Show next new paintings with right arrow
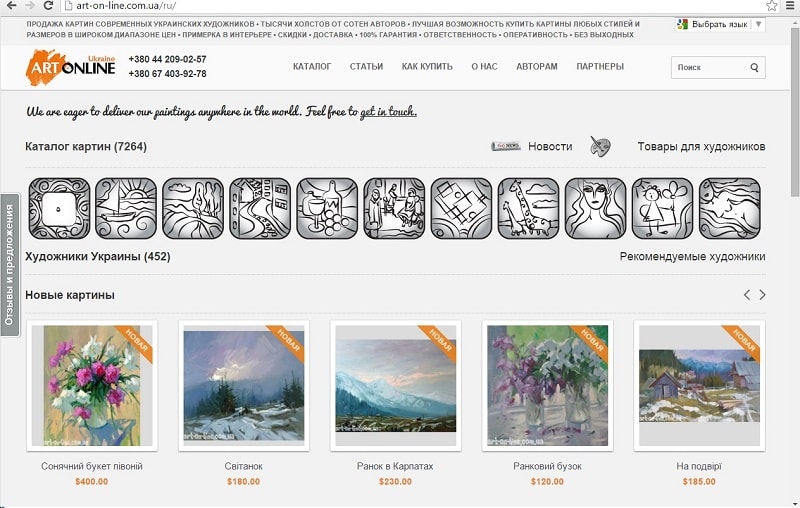This screenshot has height=508, width=800. (x=762, y=295)
